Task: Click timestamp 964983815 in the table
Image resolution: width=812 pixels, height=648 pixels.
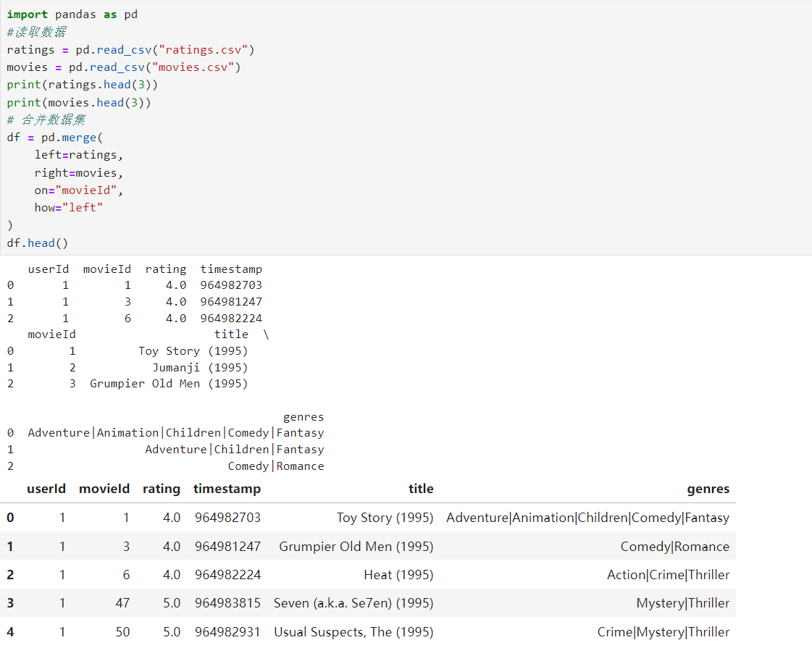Action: point(228,604)
